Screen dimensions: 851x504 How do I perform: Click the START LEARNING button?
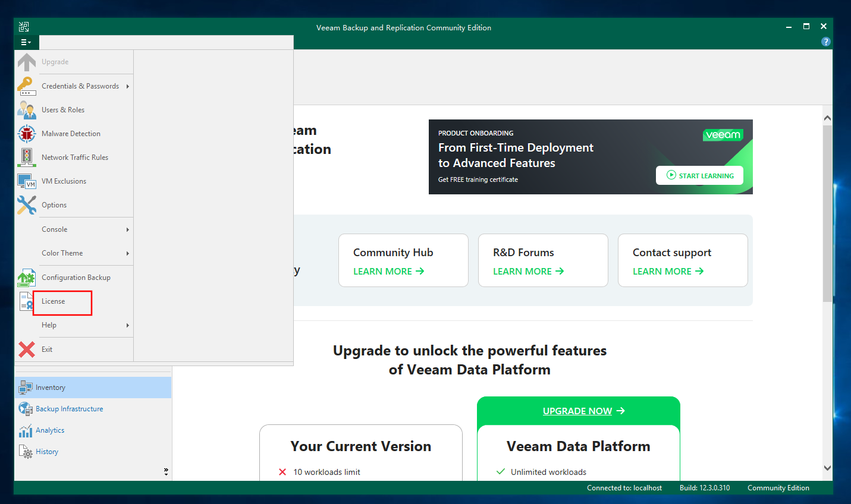(699, 175)
